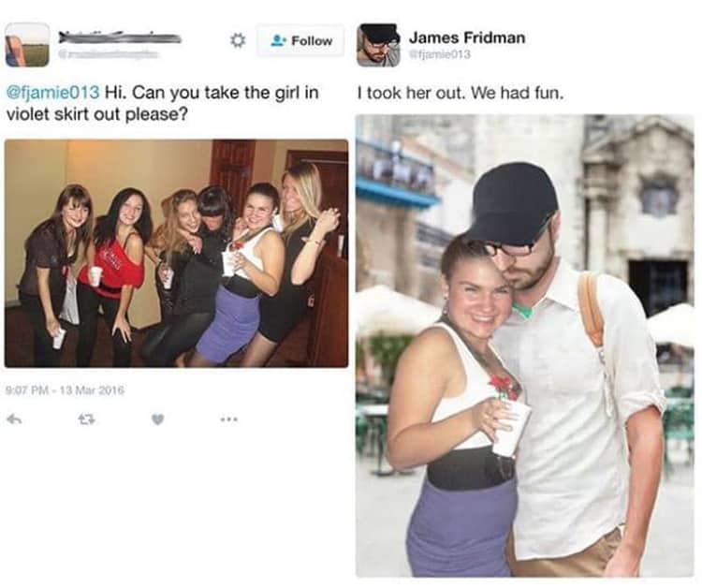Reply to the tweet using the arrow icon
702x588 pixels.
[x=15, y=419]
